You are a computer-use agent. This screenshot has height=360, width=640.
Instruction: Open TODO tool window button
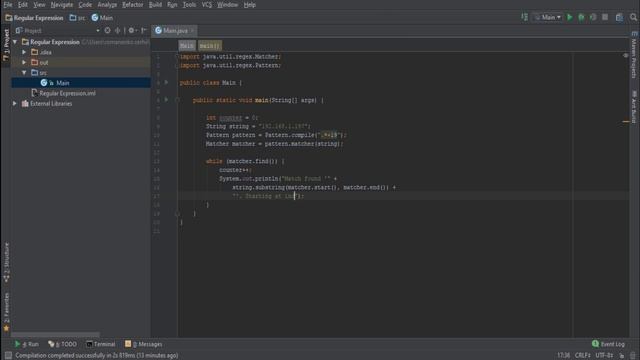62,344
